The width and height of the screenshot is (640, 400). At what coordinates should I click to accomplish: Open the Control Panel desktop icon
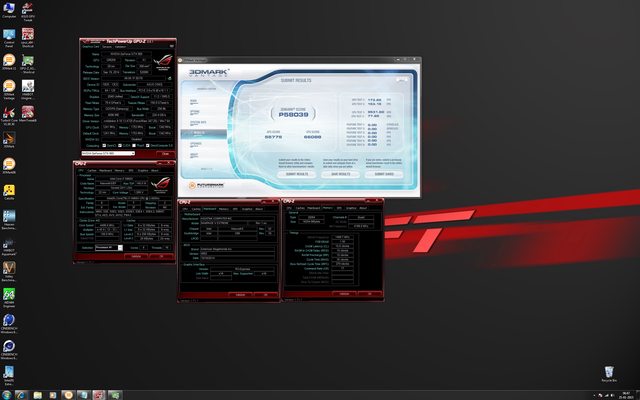click(x=9, y=38)
